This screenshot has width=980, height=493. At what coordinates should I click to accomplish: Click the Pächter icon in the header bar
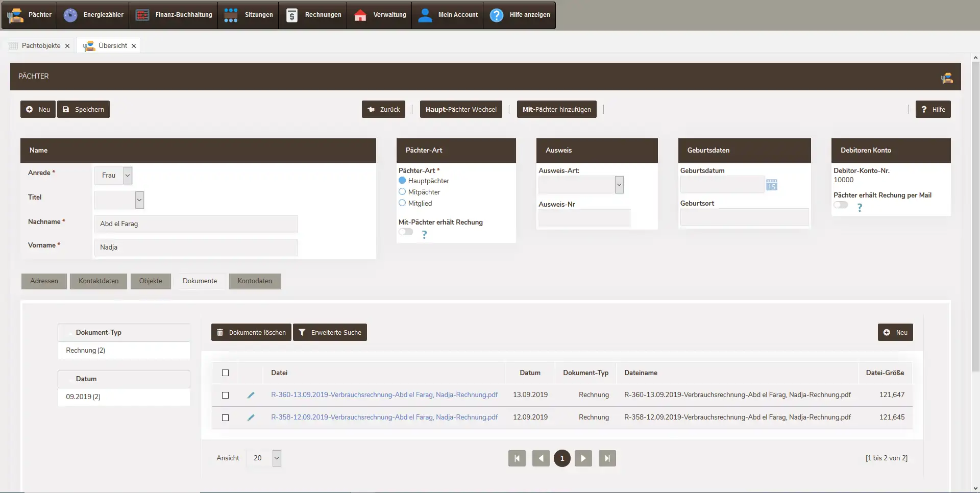[x=947, y=78]
